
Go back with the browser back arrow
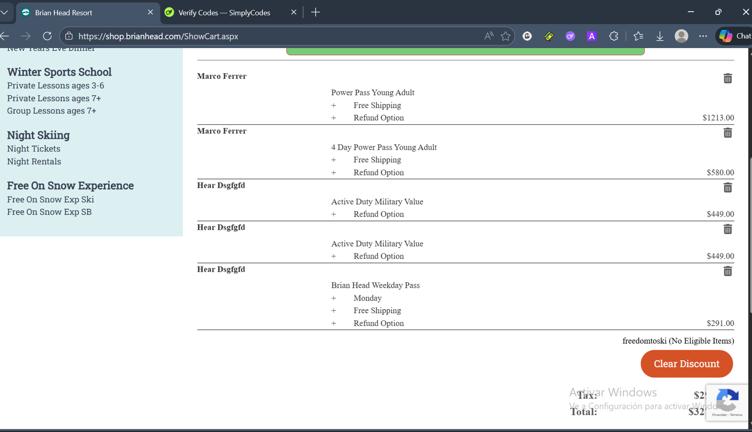(x=5, y=36)
